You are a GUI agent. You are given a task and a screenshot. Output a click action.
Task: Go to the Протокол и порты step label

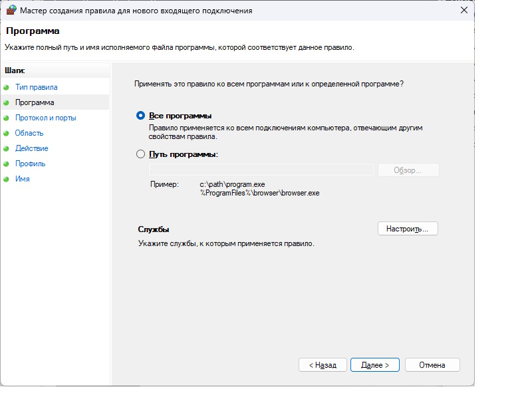[45, 118]
